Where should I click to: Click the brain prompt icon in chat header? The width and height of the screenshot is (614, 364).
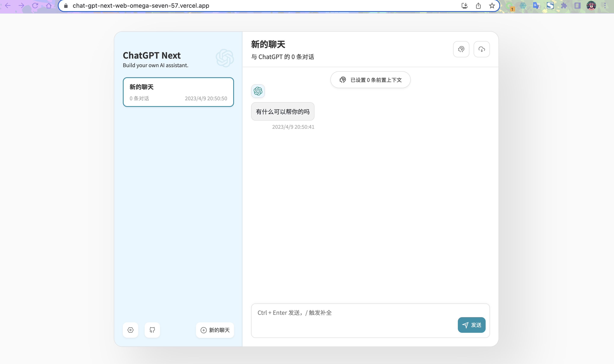tap(461, 49)
